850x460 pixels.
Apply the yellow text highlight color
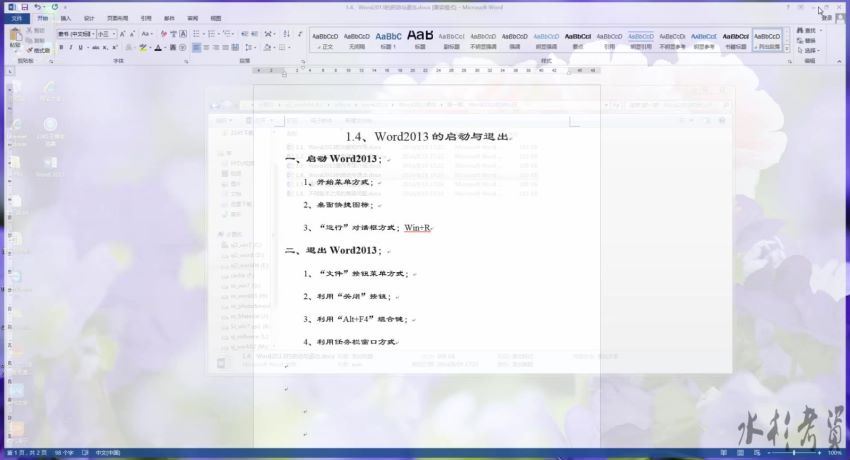click(143, 48)
